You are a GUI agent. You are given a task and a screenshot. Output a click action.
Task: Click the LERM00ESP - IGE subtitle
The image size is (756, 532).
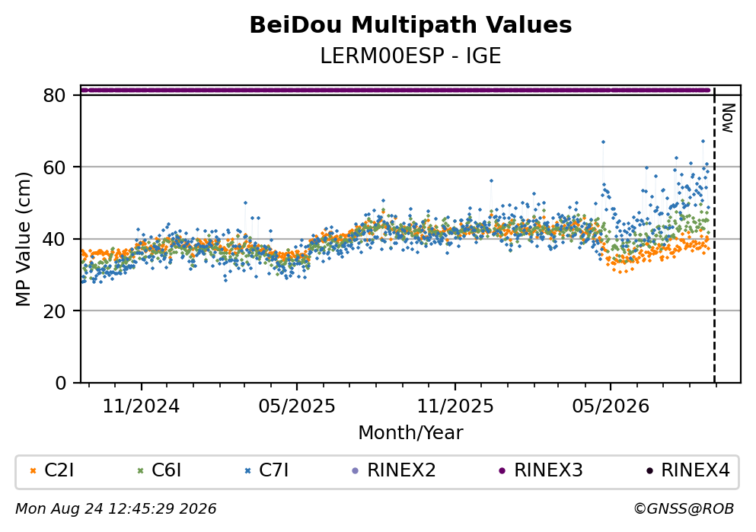pyautogui.click(x=410, y=56)
